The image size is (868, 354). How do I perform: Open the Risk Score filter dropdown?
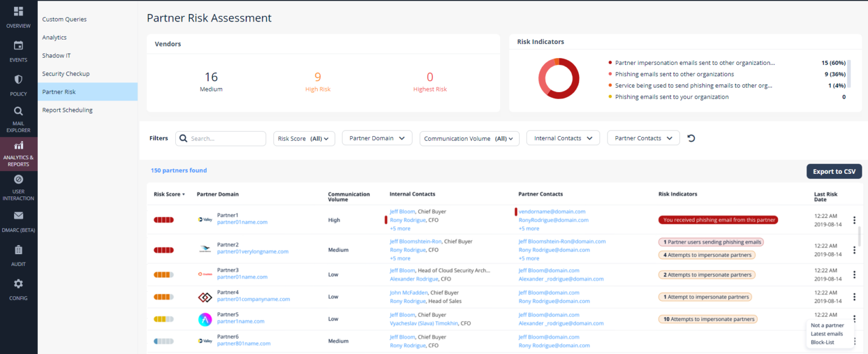tap(304, 138)
